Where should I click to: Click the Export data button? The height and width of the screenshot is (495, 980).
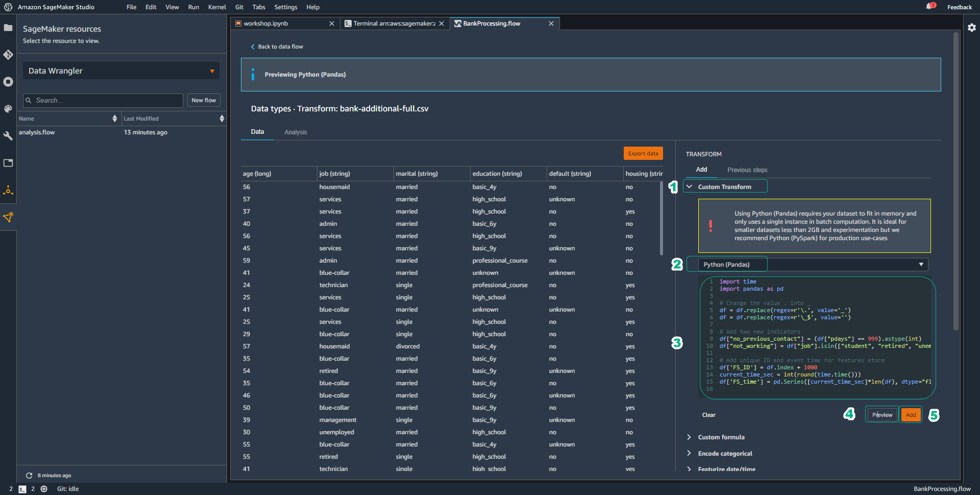(643, 153)
